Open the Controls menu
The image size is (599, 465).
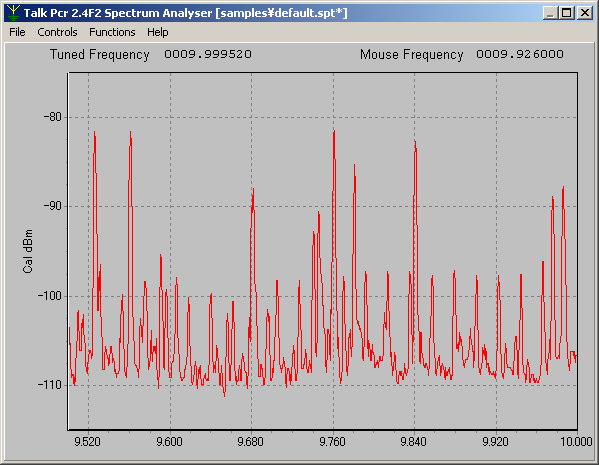point(57,32)
